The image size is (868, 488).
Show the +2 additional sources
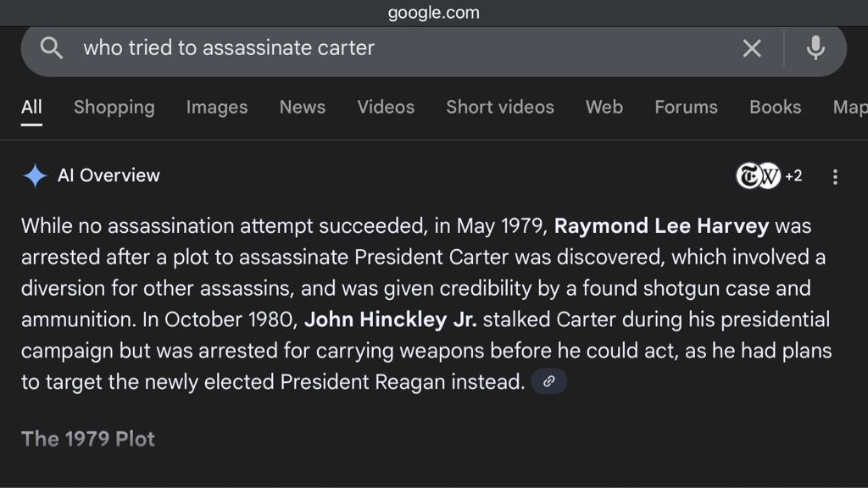pos(793,176)
